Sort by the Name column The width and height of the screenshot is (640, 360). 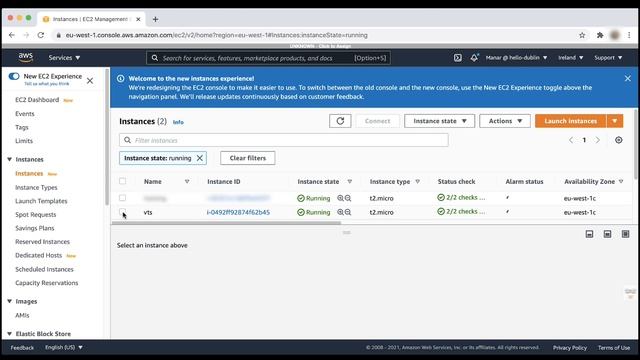pyautogui.click(x=187, y=181)
